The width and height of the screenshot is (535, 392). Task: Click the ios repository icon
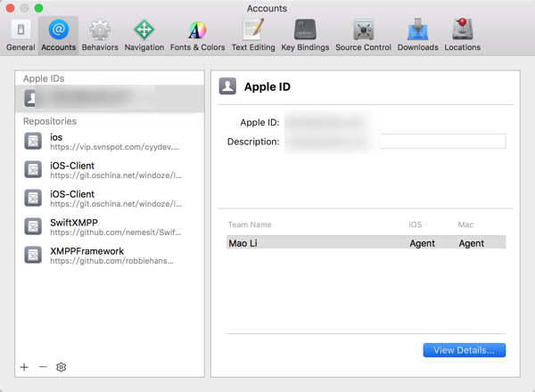[x=33, y=141]
